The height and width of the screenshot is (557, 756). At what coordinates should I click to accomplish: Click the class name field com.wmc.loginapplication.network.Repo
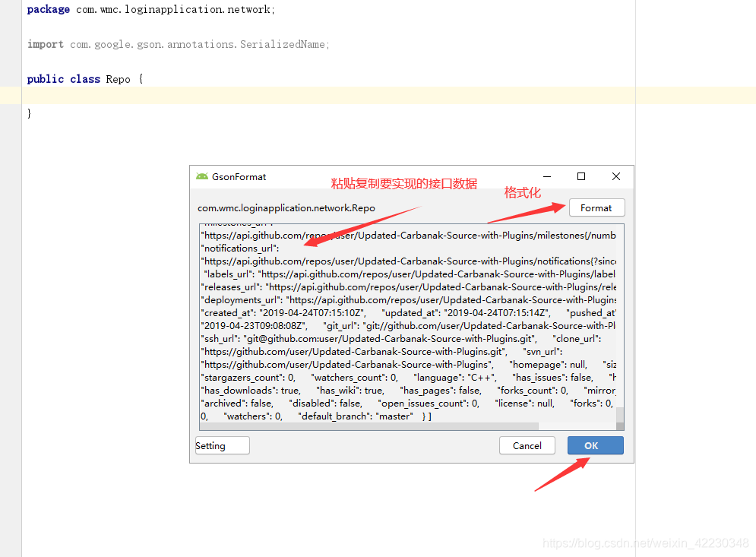pos(286,208)
